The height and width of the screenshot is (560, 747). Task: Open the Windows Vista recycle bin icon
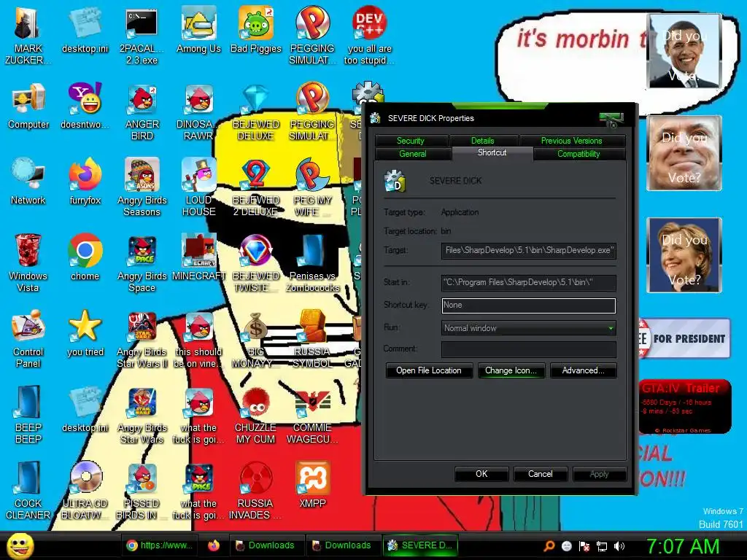[28, 262]
